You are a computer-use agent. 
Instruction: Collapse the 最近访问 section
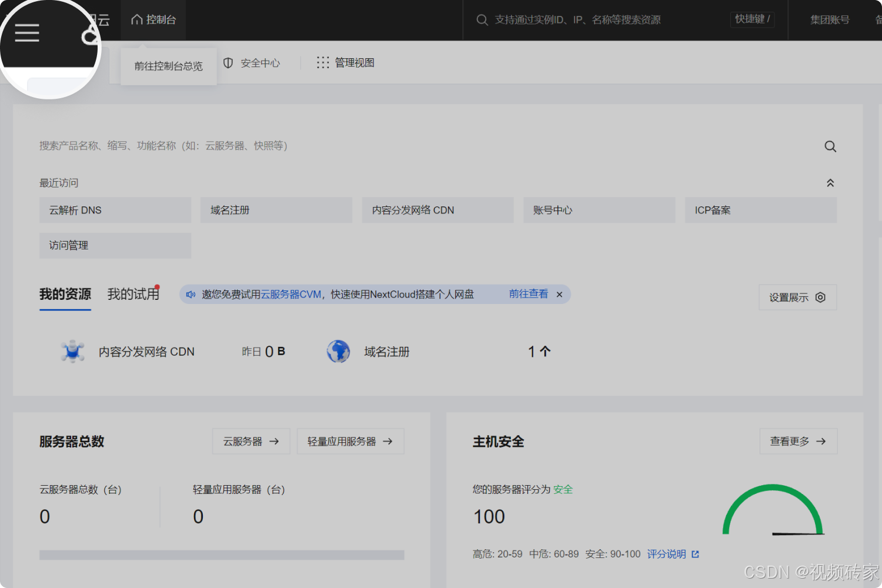click(x=830, y=183)
